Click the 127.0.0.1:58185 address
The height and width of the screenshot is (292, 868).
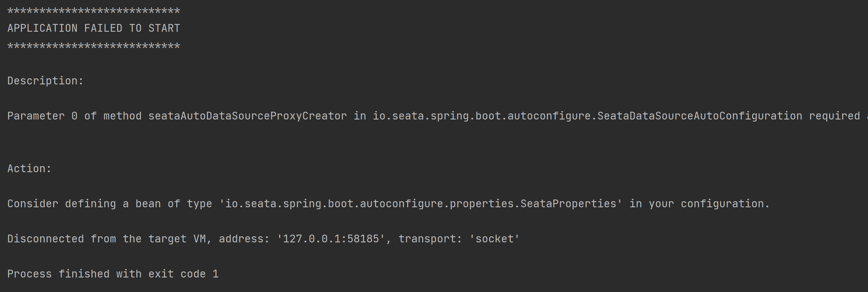(x=331, y=239)
